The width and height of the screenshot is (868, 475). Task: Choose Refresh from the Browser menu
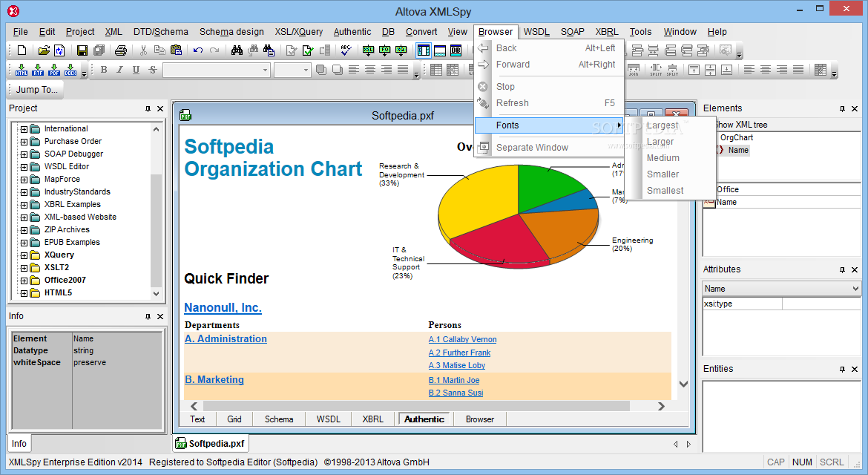coord(549,103)
